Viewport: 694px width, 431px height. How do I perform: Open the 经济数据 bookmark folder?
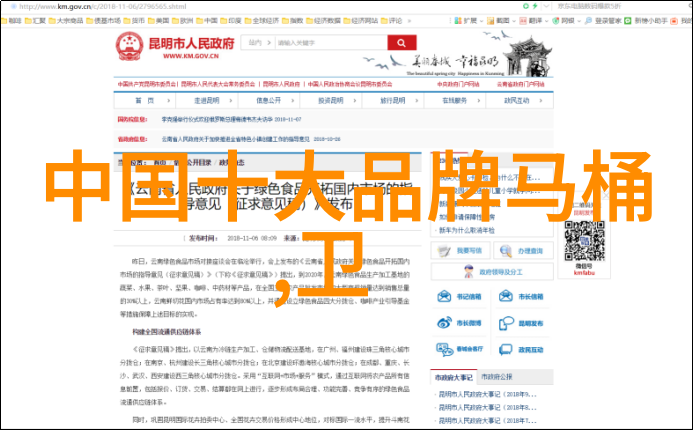tap(323, 21)
